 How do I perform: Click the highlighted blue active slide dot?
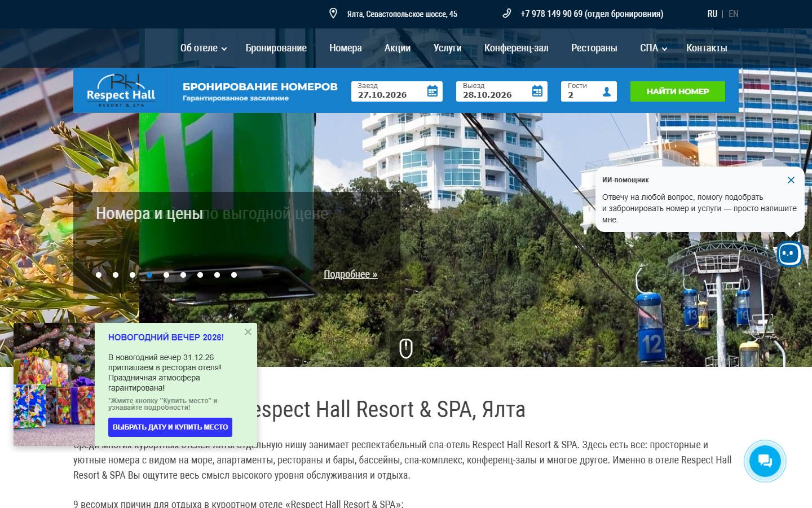click(149, 275)
